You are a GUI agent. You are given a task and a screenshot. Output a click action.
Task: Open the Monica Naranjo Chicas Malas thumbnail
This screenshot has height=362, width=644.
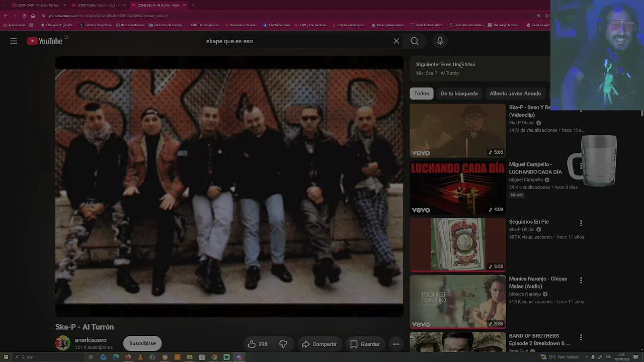458,302
